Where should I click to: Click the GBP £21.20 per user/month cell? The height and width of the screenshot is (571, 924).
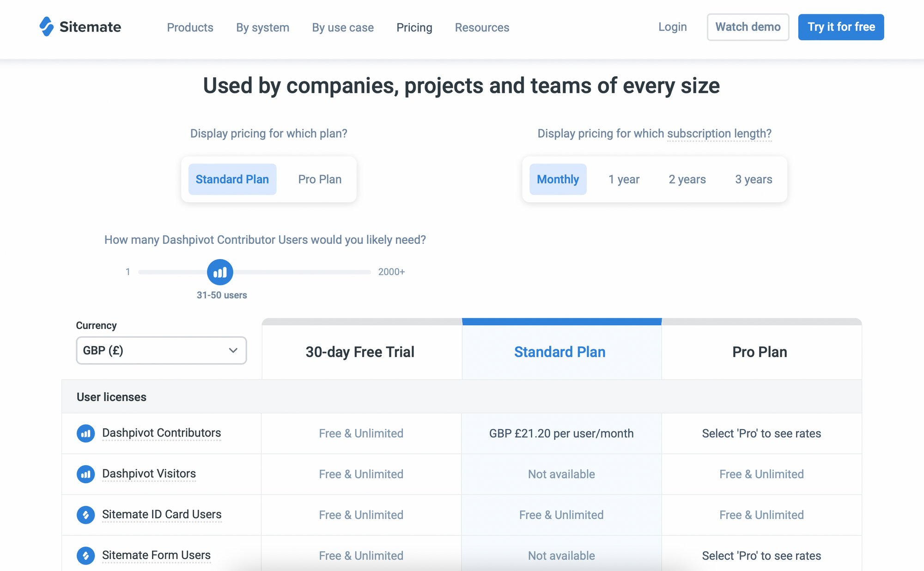(561, 433)
